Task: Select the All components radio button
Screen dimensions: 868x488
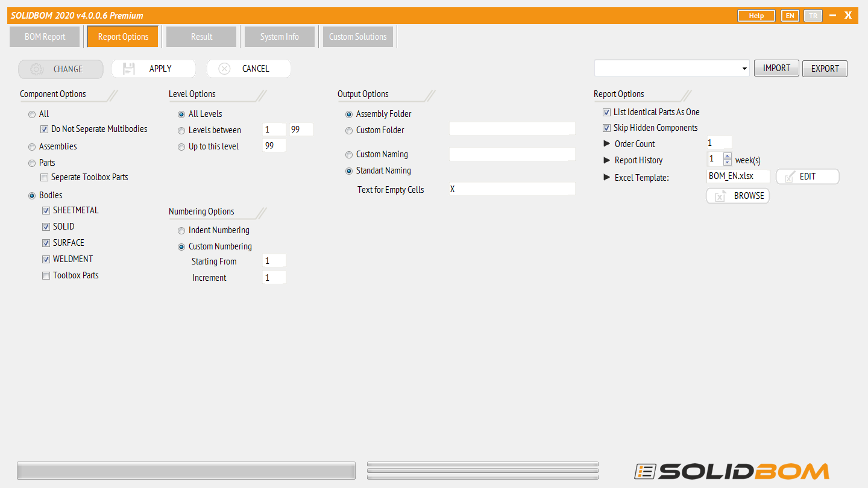Action: [32, 114]
